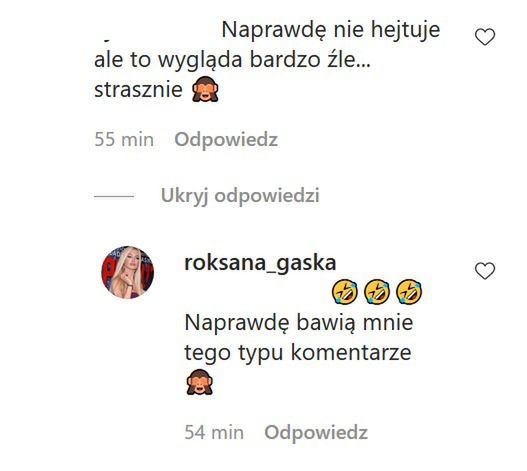This screenshot has width=527, height=471.
Task: Collapse replies using "Ukryj odpowiedzi"
Action: point(240,196)
